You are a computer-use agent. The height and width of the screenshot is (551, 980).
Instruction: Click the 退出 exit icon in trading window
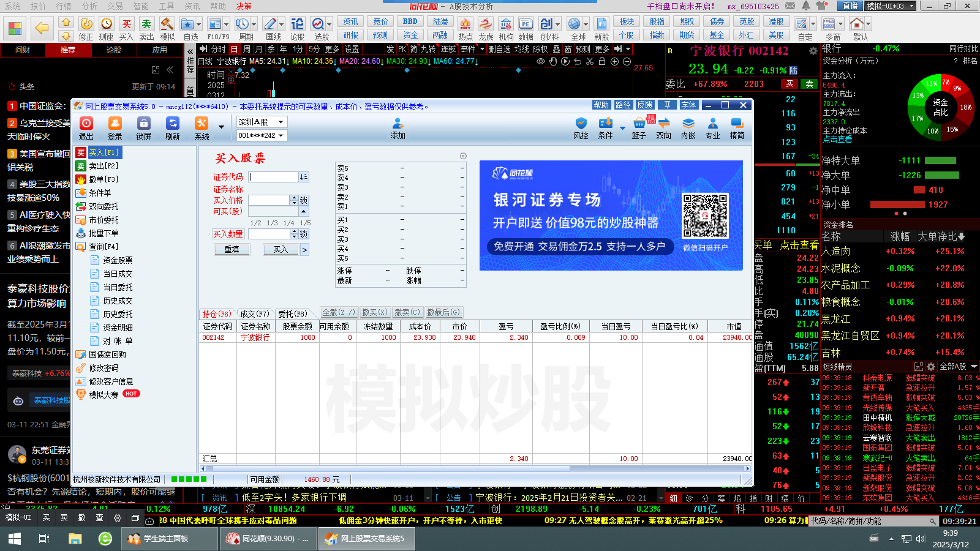pos(86,128)
